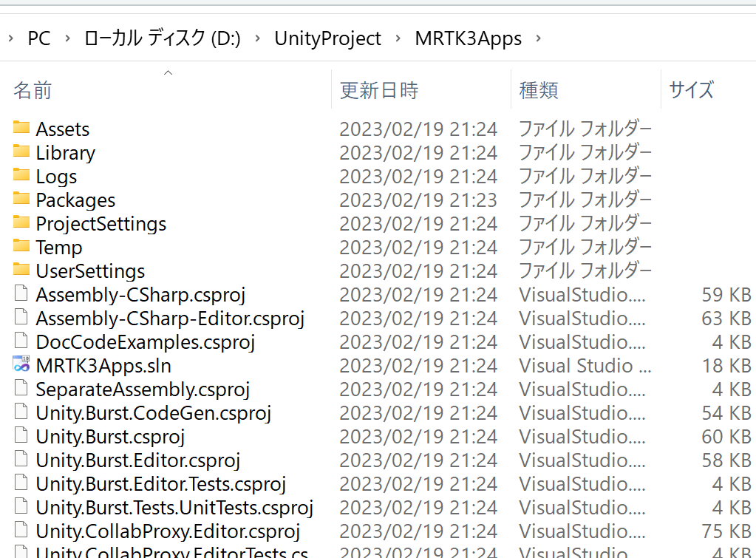Select the Packages folder icon
The height and width of the screenshot is (558, 756).
(21, 199)
